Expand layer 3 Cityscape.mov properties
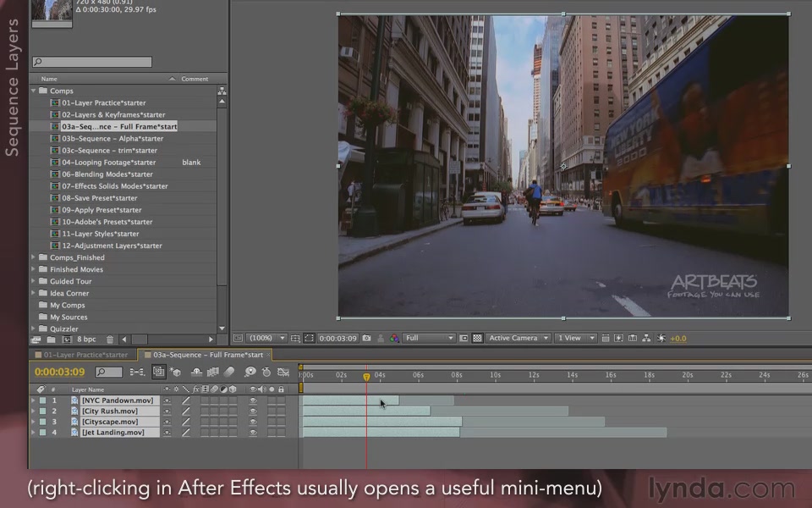 pyautogui.click(x=33, y=422)
